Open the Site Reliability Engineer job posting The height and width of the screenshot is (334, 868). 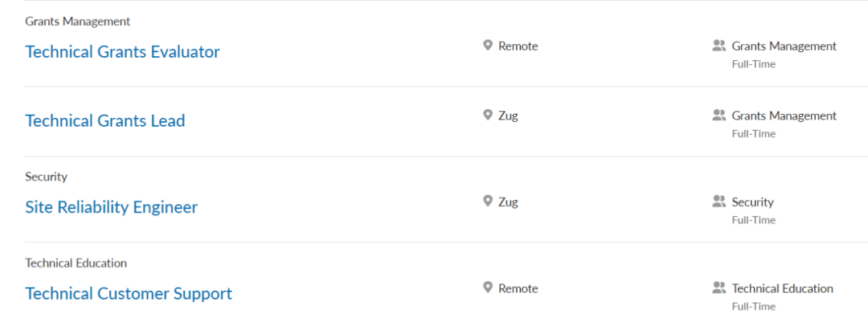point(111,207)
